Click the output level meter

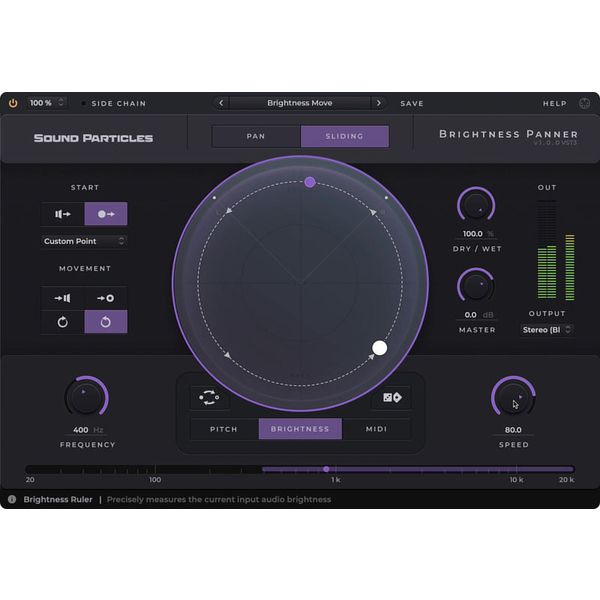[556, 251]
